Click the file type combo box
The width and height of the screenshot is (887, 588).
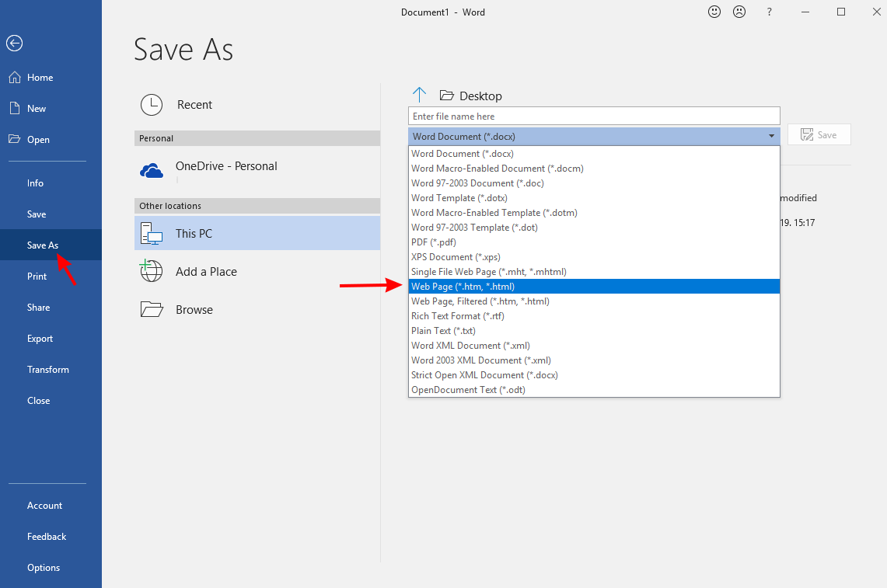tap(594, 136)
